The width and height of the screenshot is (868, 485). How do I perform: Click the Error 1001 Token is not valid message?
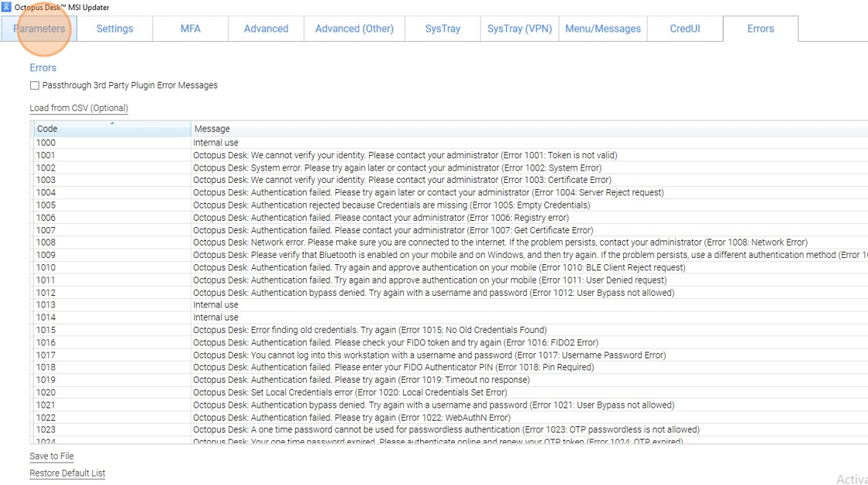(x=405, y=155)
